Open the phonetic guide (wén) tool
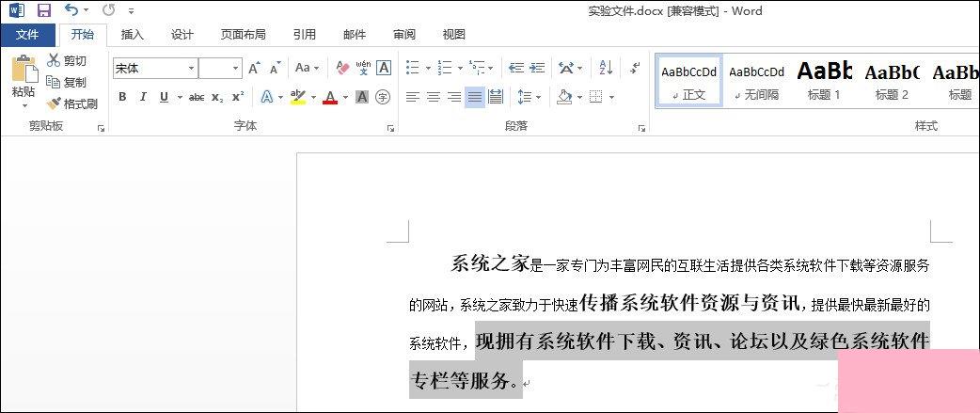The width and height of the screenshot is (980, 413). click(x=363, y=68)
